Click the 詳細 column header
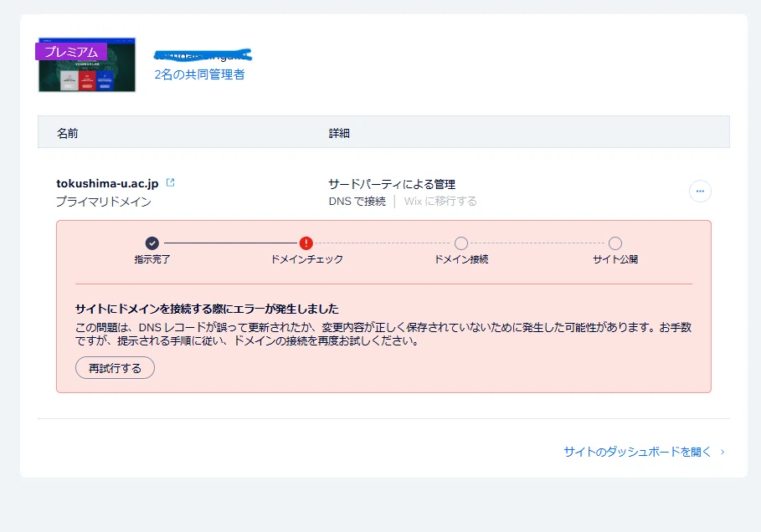Viewport: 761px width, 532px height. click(339, 133)
